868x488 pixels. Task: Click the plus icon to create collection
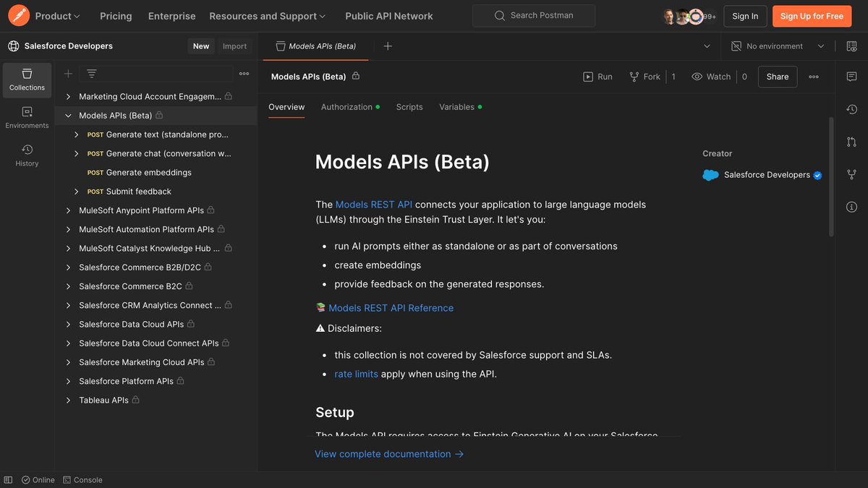coord(68,74)
